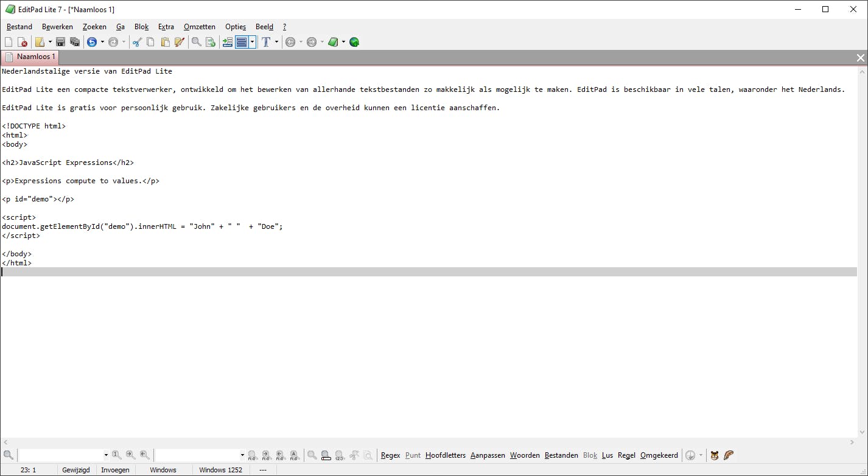
Task: Open the font settings T icon
Action: pos(266,42)
